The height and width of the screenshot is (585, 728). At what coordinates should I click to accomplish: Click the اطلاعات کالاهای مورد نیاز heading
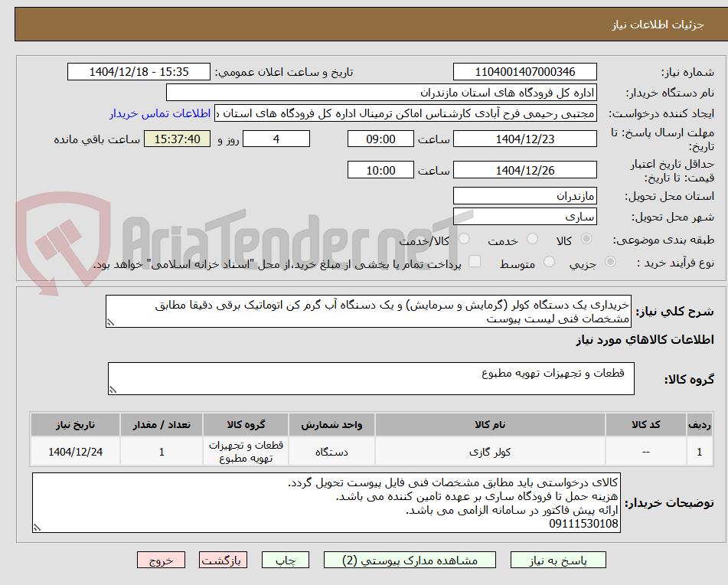click(645, 340)
